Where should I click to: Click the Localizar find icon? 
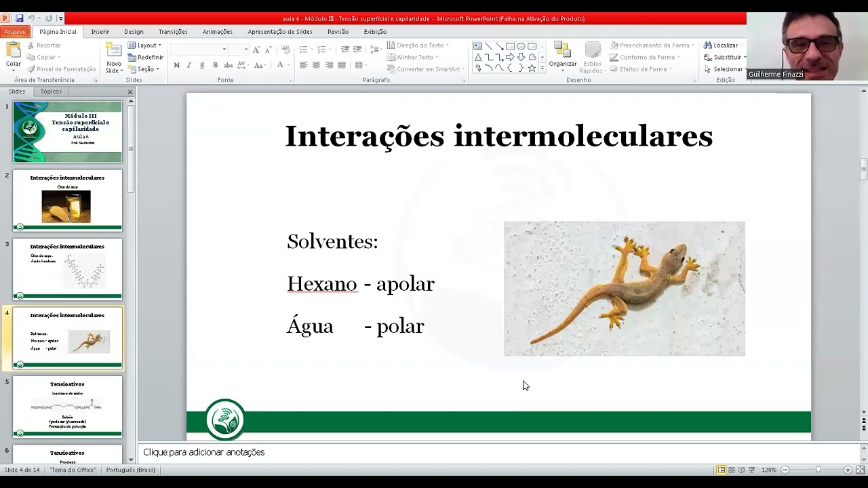pos(707,45)
